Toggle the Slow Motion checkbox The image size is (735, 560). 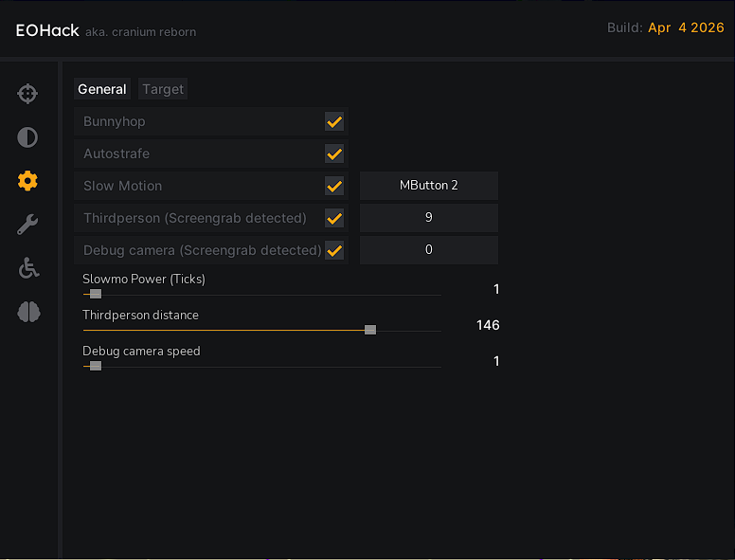[x=334, y=186]
